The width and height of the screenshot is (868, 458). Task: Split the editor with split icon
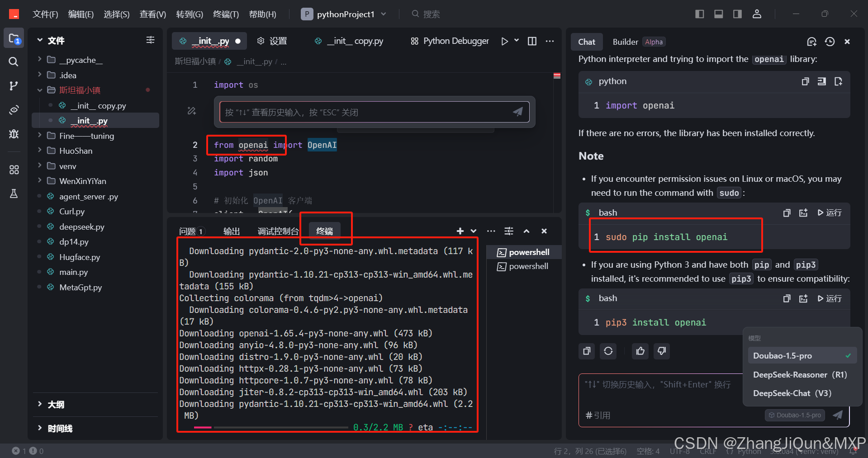(532, 41)
